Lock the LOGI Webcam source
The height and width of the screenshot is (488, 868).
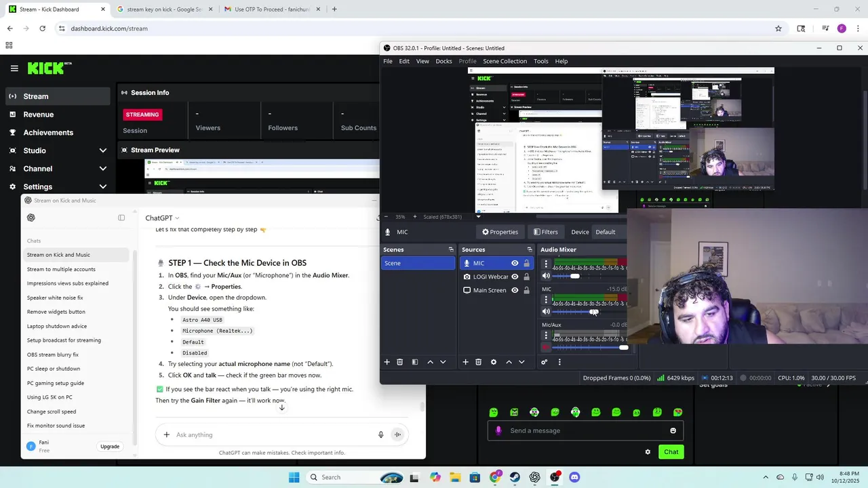click(x=526, y=277)
